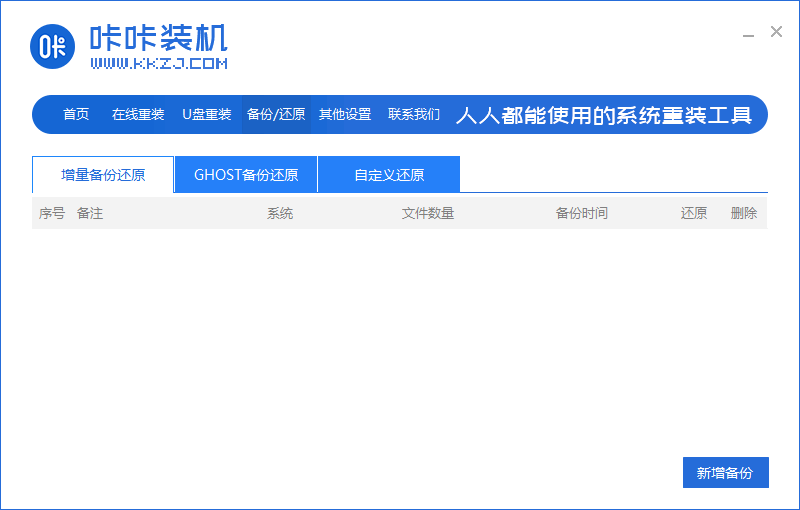This screenshot has width=800, height=510.
Task: Open the 自定义还原 tab
Action: (389, 175)
